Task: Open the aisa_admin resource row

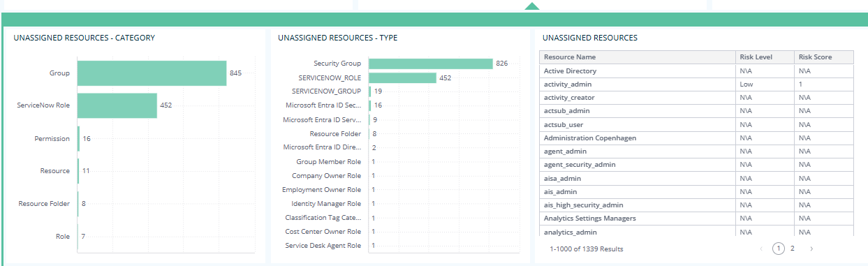Action: click(x=696, y=179)
